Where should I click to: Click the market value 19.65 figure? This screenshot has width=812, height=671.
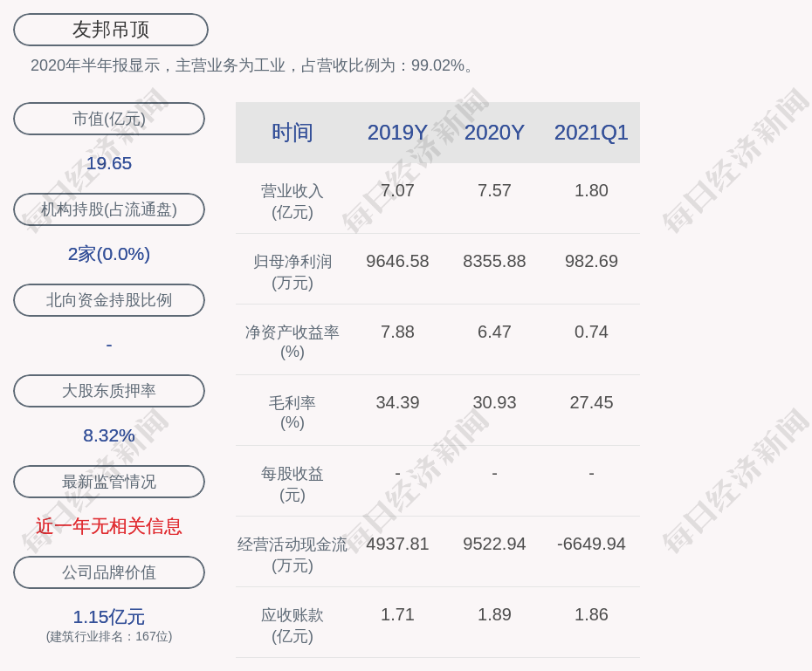pyautogui.click(x=109, y=163)
